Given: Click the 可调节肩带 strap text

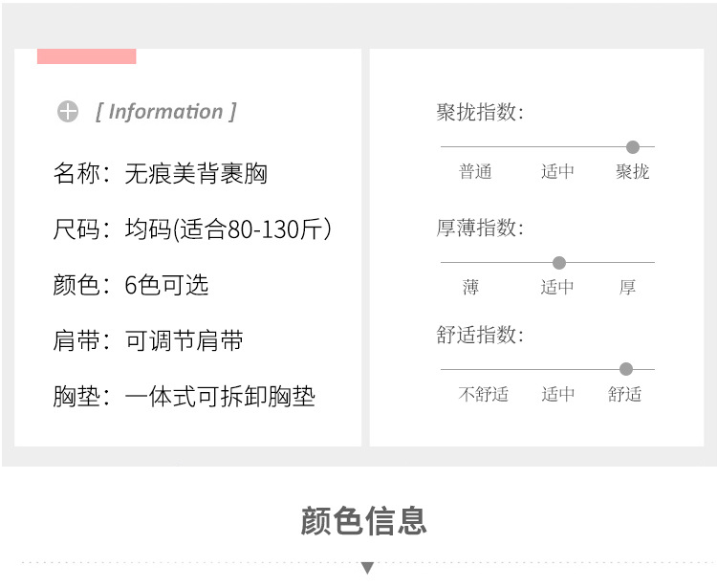Looking at the screenshot, I should click(185, 340).
